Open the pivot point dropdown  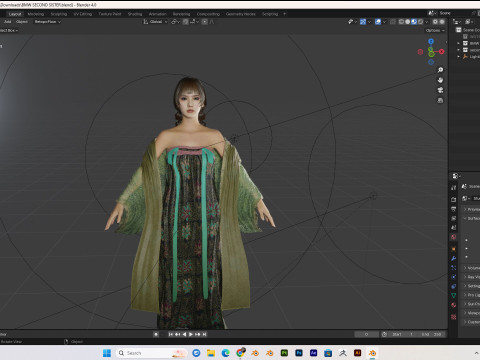[175, 22]
